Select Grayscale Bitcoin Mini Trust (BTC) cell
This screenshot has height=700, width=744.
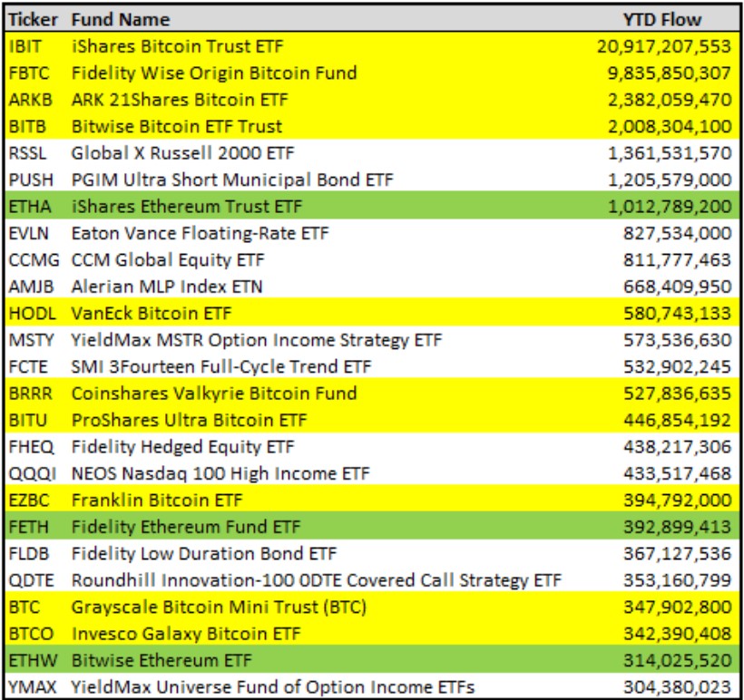212,607
